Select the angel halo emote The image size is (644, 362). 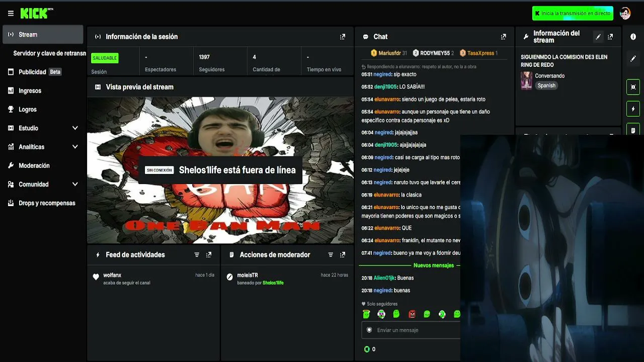coord(366,314)
